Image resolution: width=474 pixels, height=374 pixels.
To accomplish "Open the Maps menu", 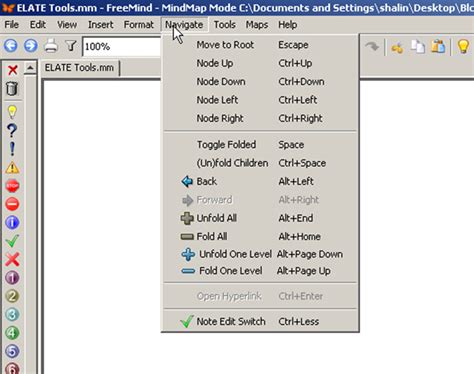I will (257, 25).
